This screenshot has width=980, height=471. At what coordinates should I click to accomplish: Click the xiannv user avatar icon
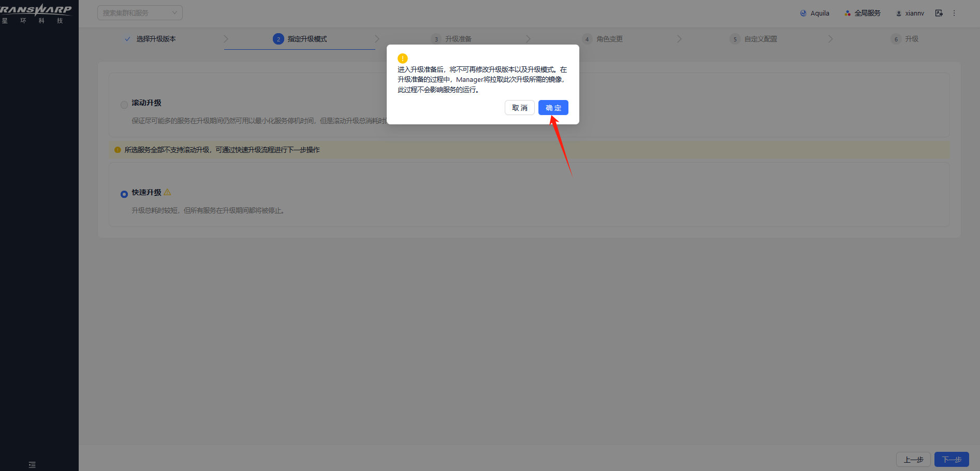pyautogui.click(x=899, y=13)
